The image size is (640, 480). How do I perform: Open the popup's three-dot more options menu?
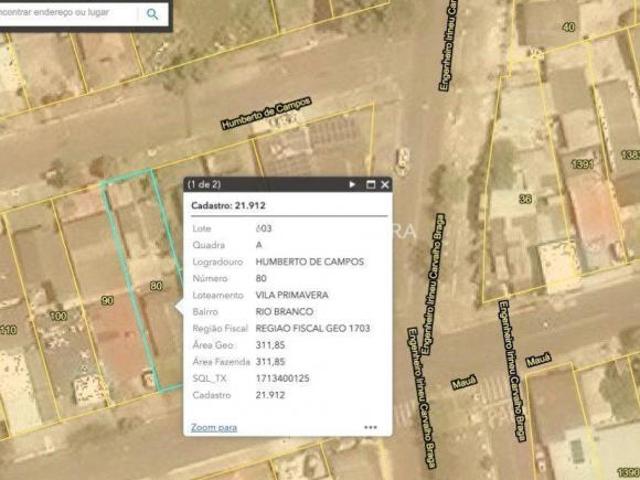(370, 427)
